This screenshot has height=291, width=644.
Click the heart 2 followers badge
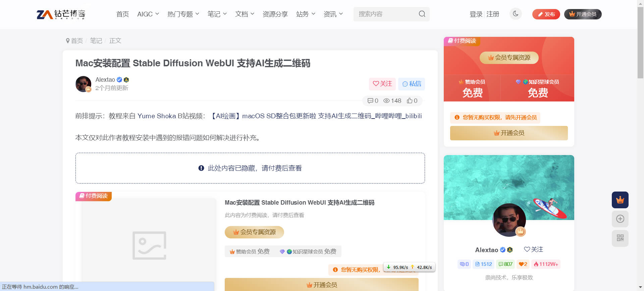pyautogui.click(x=523, y=264)
